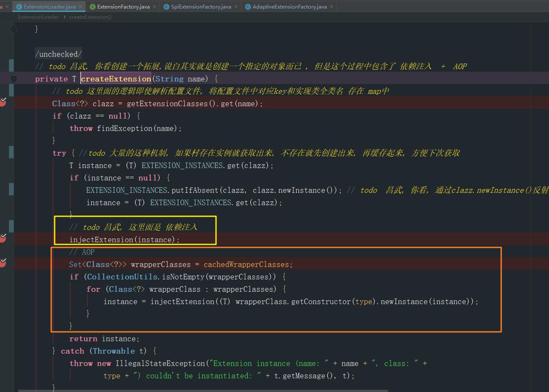
Task: Click the /unchecked/ annotation text
Action: [58, 54]
